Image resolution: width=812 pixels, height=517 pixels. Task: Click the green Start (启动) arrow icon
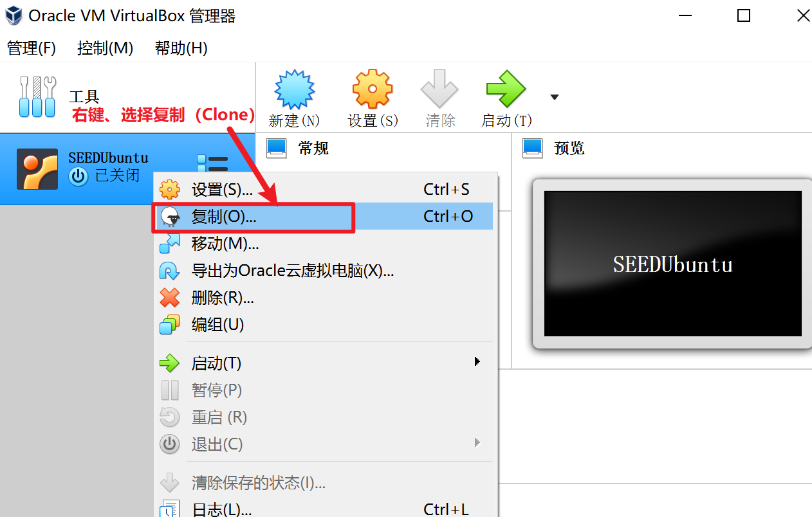pos(506,89)
